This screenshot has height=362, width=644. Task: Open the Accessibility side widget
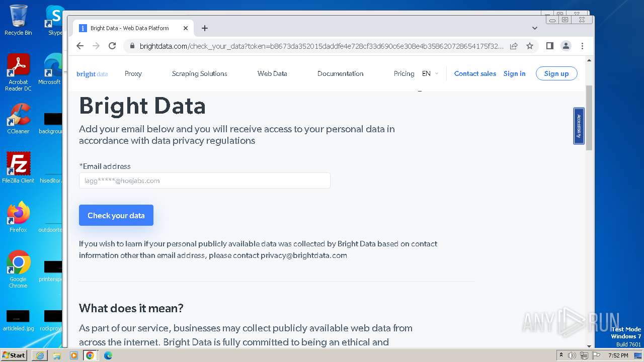(579, 126)
